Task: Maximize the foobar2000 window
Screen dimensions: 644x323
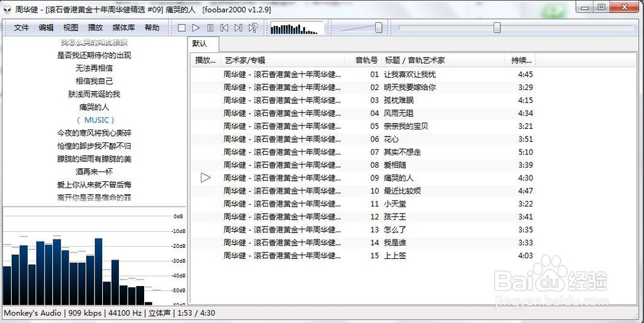Action: 601,7
